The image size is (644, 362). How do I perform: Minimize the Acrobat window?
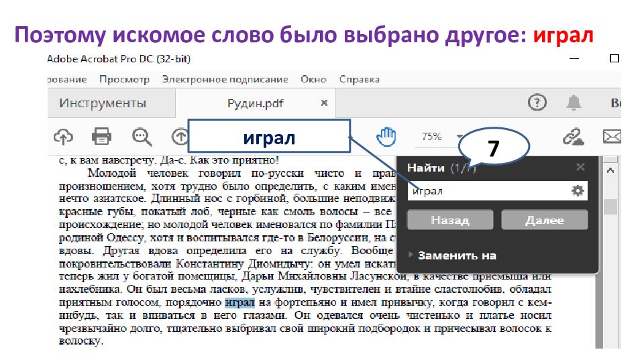coord(574,59)
